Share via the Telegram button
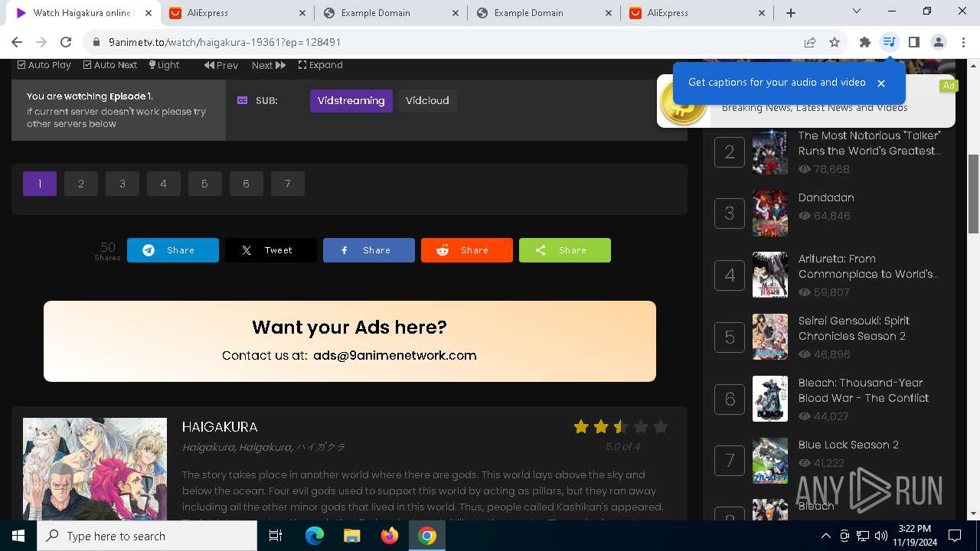Screen dimensions: 980x551 tap(173, 250)
